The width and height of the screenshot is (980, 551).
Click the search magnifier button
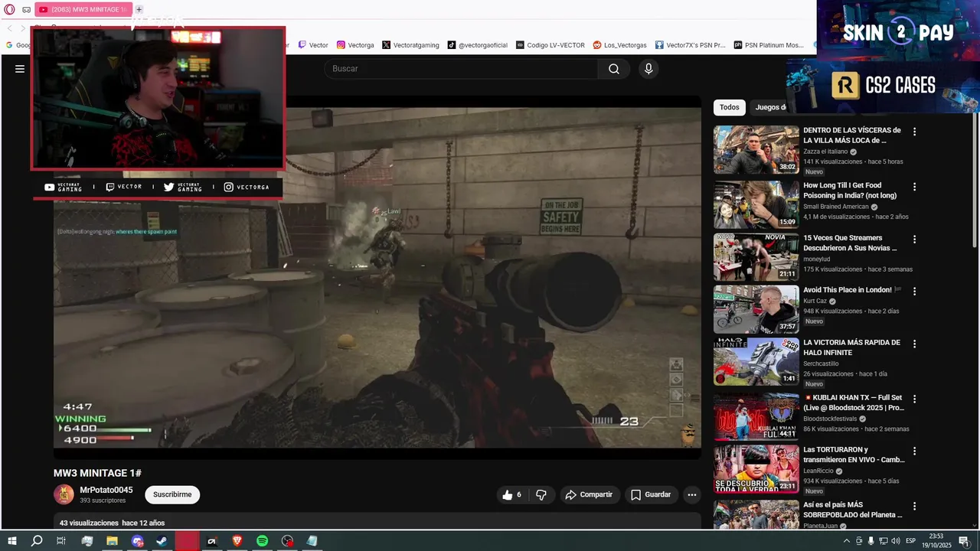pyautogui.click(x=614, y=69)
